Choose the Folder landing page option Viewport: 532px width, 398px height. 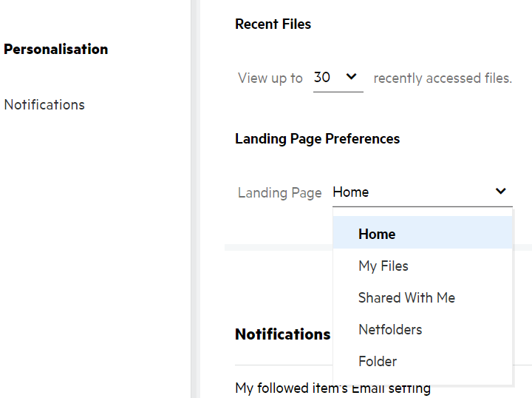click(378, 362)
